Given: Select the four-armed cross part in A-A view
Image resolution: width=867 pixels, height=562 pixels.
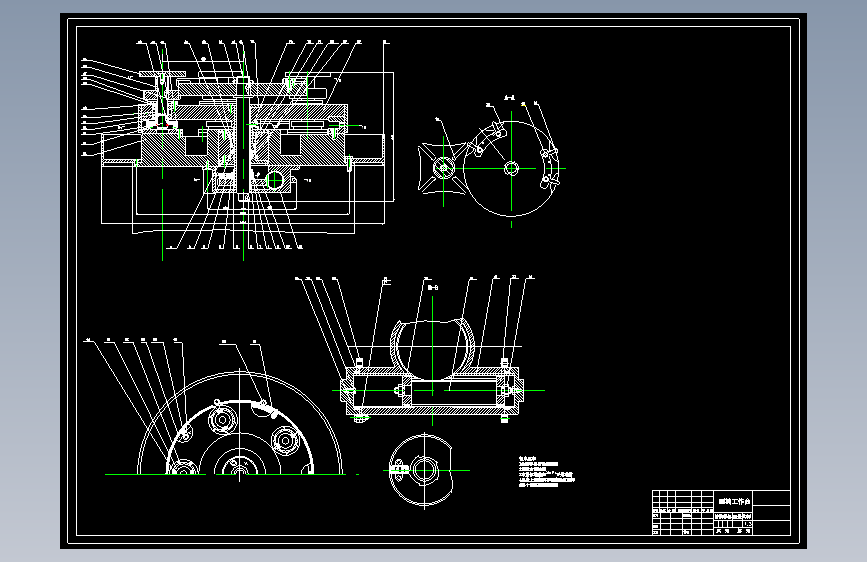Looking at the screenshot, I should tap(442, 168).
